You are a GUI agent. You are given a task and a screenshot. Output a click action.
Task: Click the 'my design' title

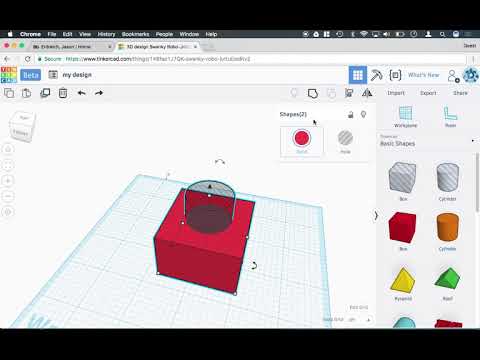(77, 75)
